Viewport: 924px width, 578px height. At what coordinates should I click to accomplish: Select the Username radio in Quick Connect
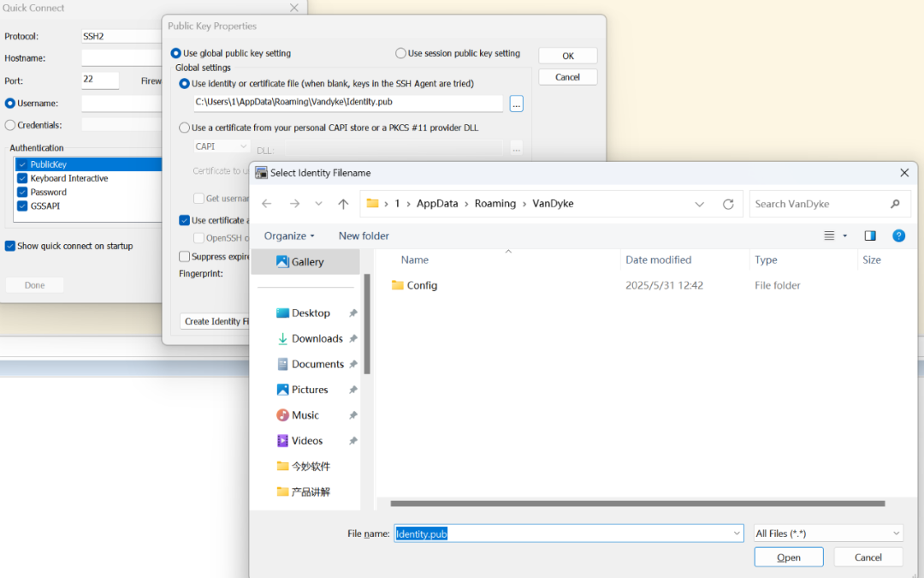tap(10, 104)
